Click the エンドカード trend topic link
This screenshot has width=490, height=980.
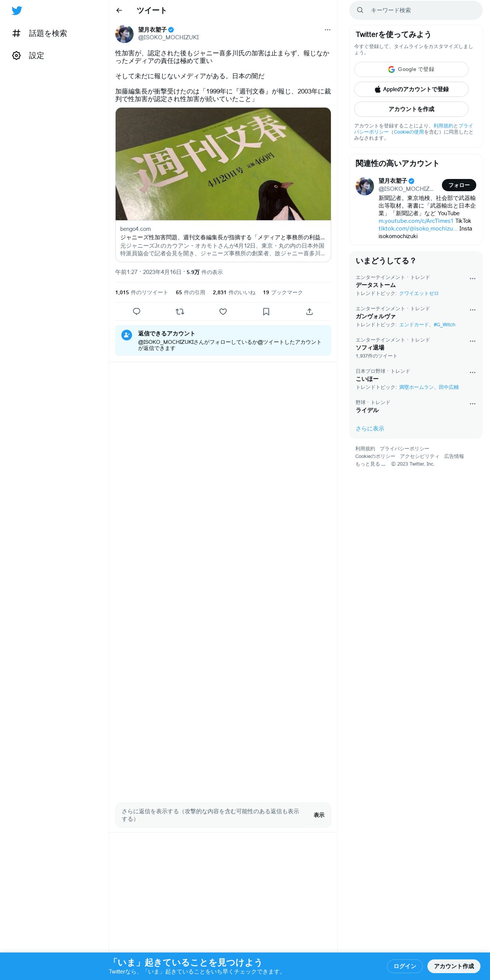414,325
